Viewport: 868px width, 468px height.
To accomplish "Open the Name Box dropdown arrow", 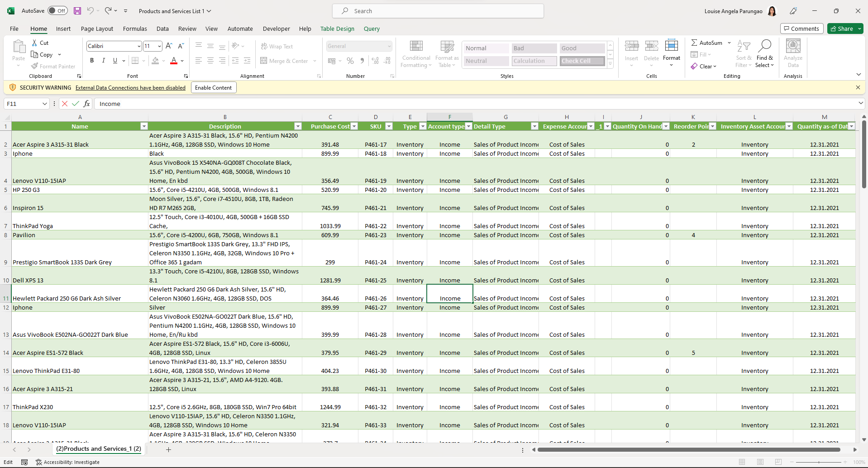I will coord(44,104).
